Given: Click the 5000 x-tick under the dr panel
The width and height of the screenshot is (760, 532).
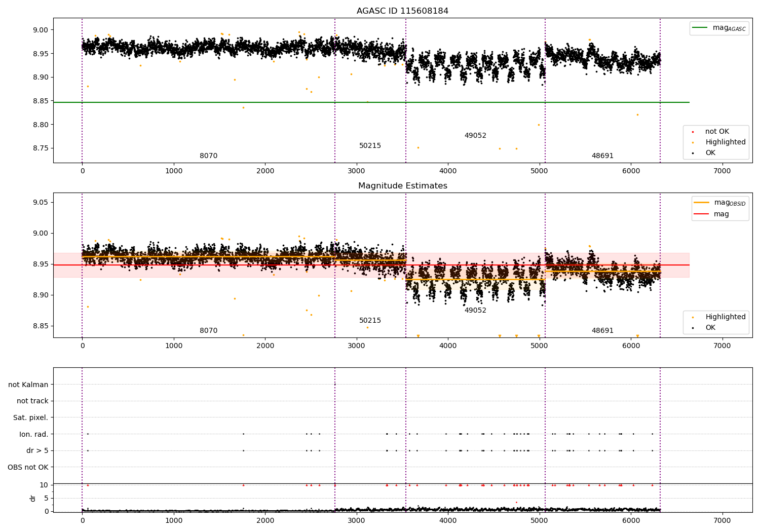Looking at the screenshot, I should (539, 520).
